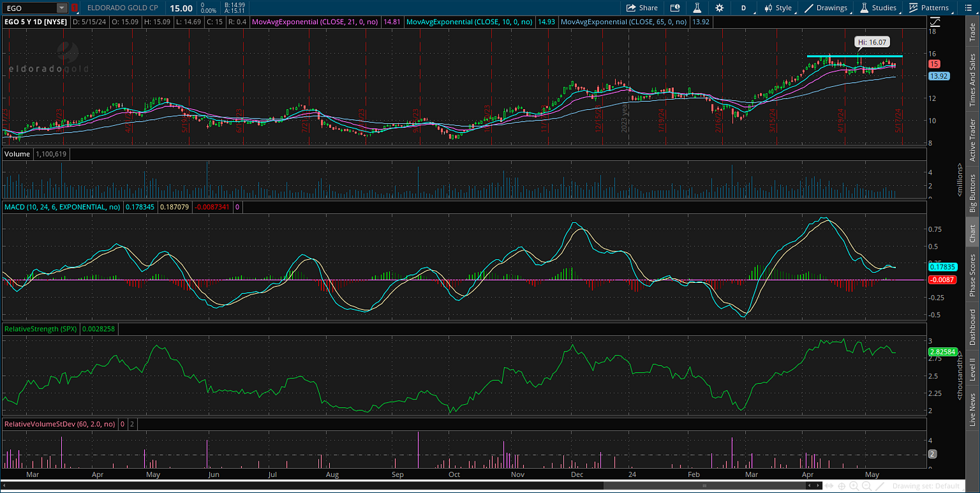The height and width of the screenshot is (493, 980).
Task: Open the Phase Scores side tab
Action: [972, 275]
